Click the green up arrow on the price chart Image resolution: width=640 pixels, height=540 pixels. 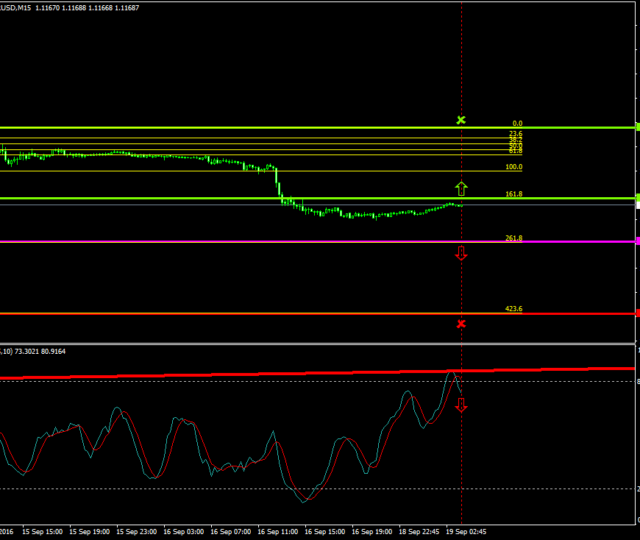point(461,187)
